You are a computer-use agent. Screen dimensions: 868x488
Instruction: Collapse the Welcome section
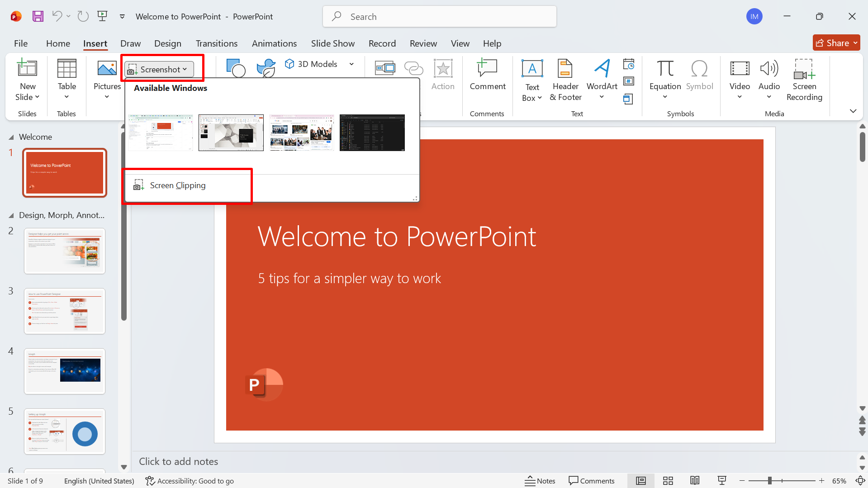11,137
